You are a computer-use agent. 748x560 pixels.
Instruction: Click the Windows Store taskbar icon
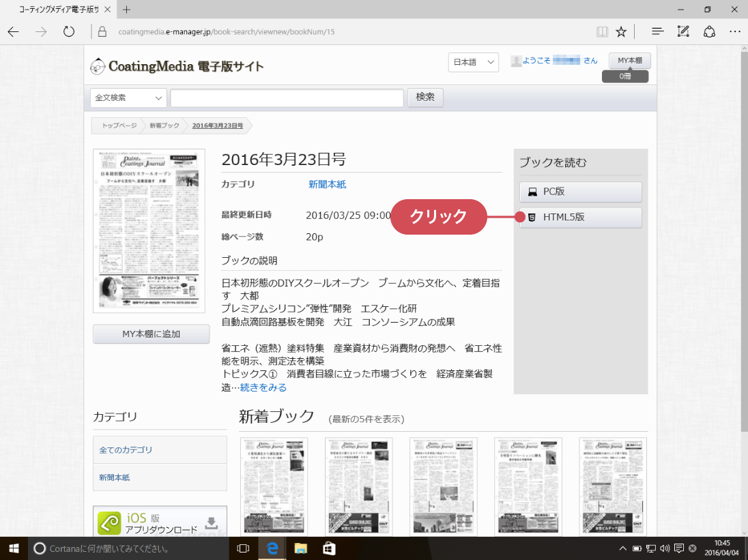pos(328,548)
